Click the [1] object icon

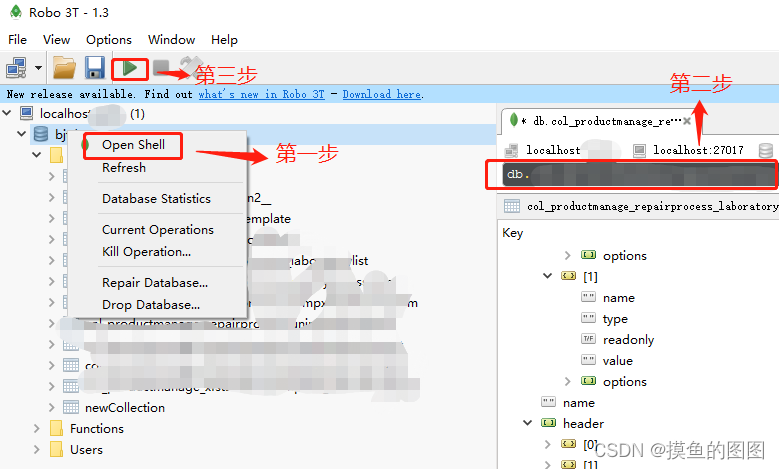(568, 276)
